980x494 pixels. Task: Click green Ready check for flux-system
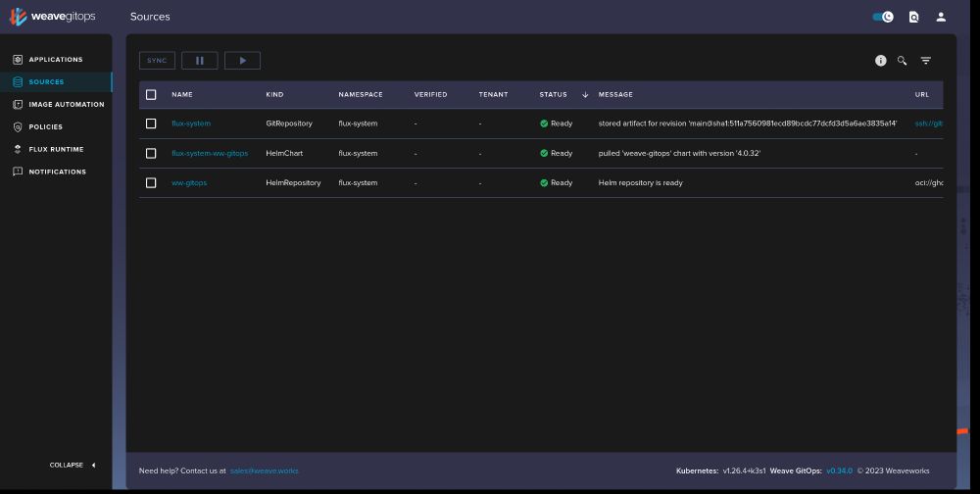544,123
